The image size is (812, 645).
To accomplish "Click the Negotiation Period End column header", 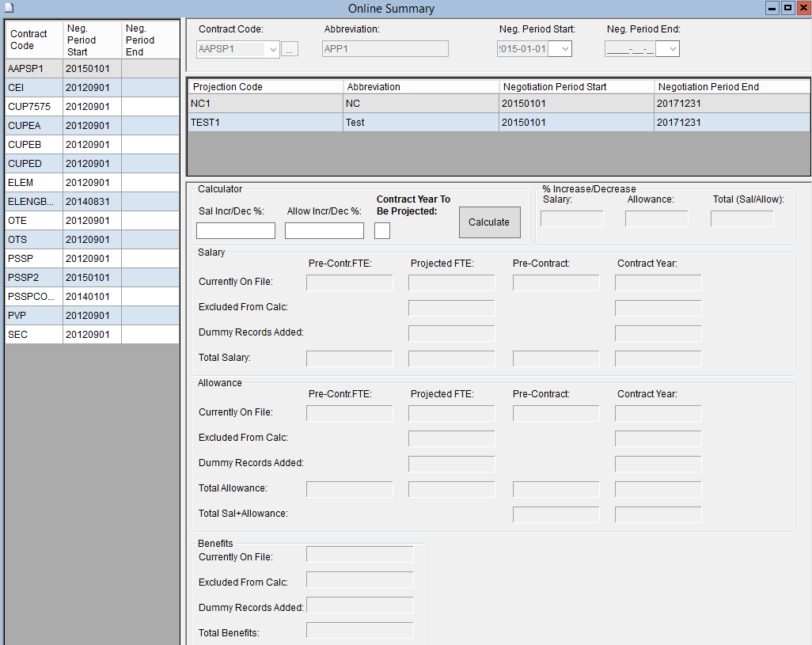I will click(731, 86).
